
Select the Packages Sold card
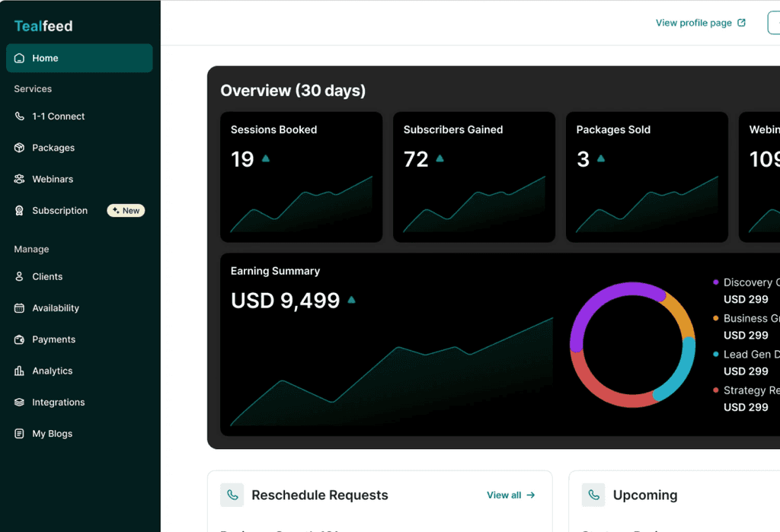pyautogui.click(x=647, y=177)
